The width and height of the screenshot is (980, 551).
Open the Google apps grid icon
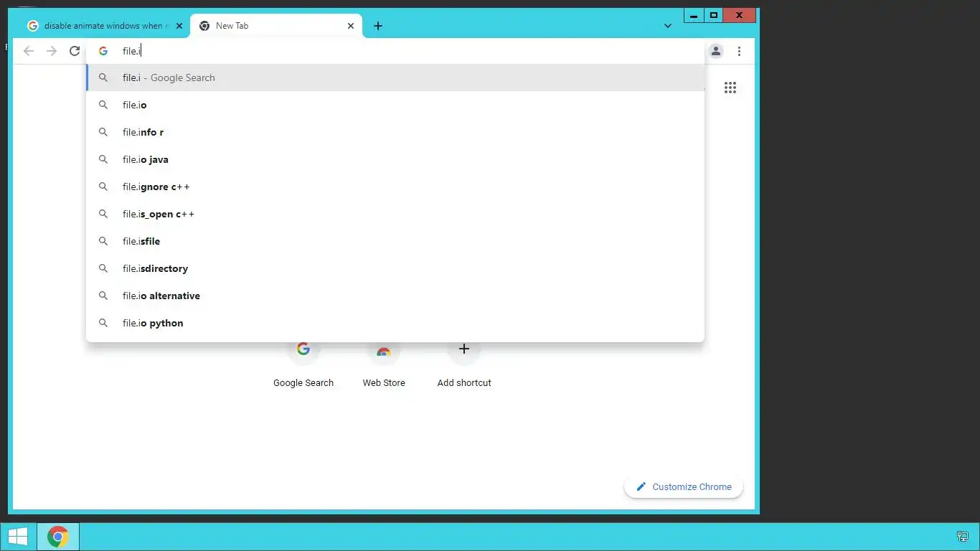730,88
